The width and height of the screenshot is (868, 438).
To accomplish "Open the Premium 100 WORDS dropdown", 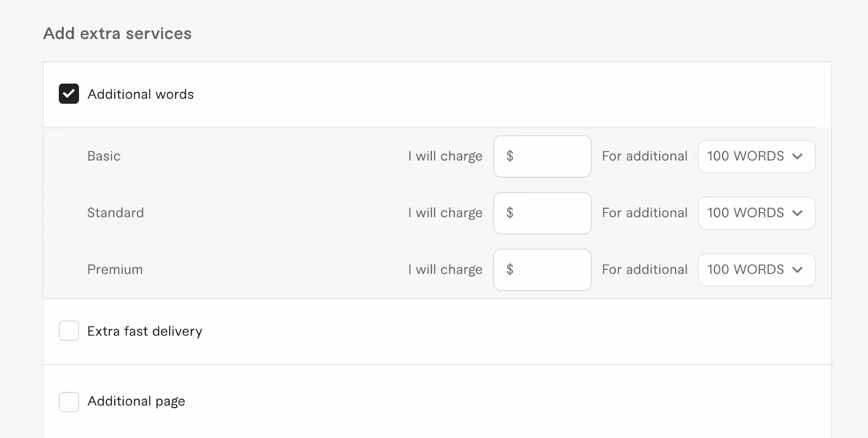I will click(756, 270).
